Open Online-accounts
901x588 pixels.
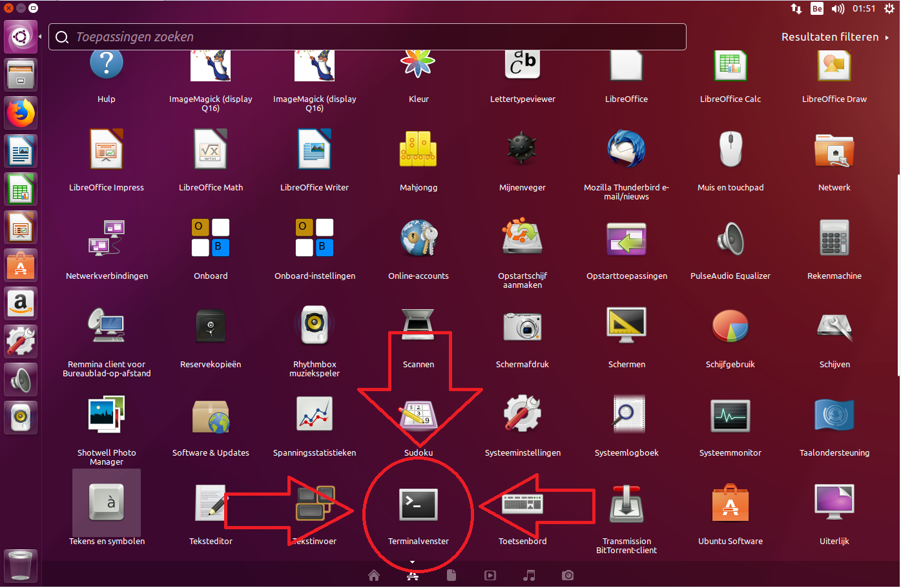(419, 238)
